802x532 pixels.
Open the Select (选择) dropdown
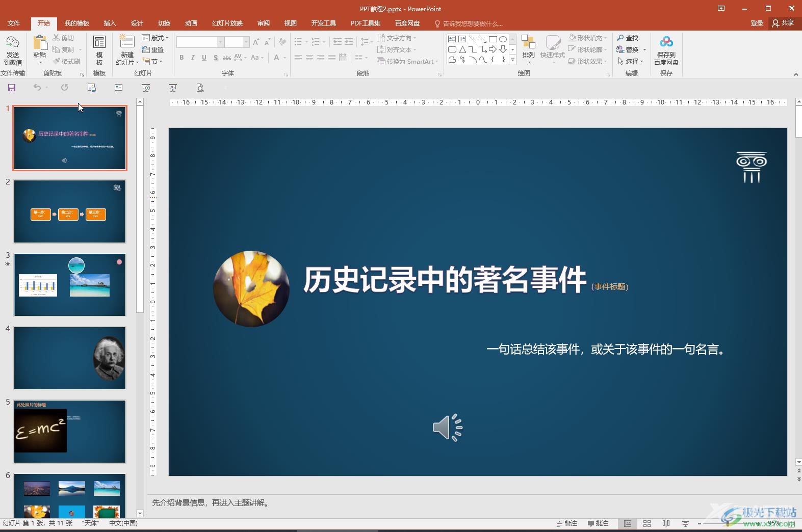click(630, 61)
